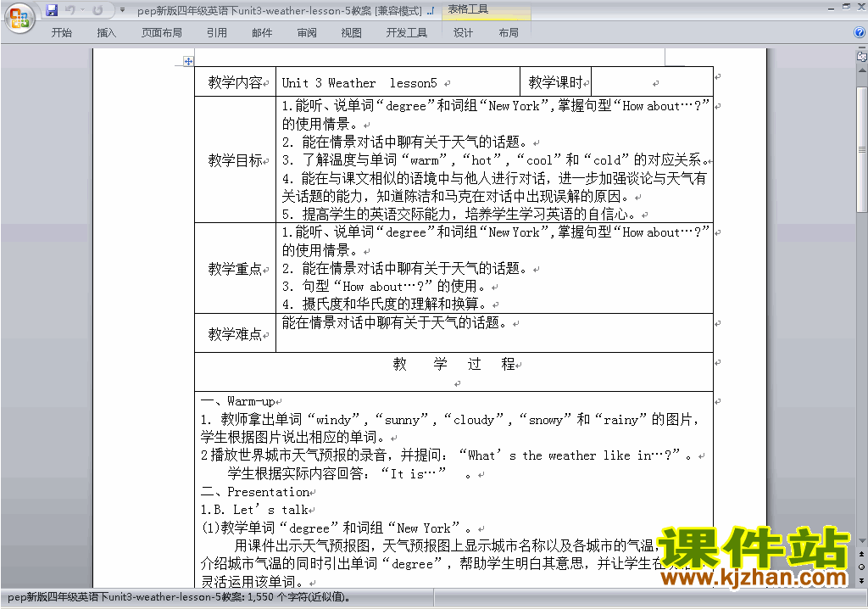Viewport: 868px width, 609px height.
Task: Open the 邮件 tab
Action: [262, 33]
